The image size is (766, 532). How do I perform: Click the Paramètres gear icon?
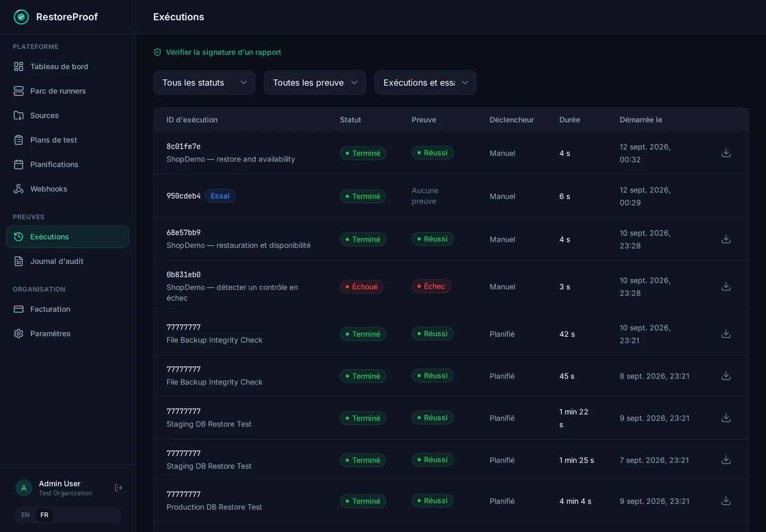19,334
